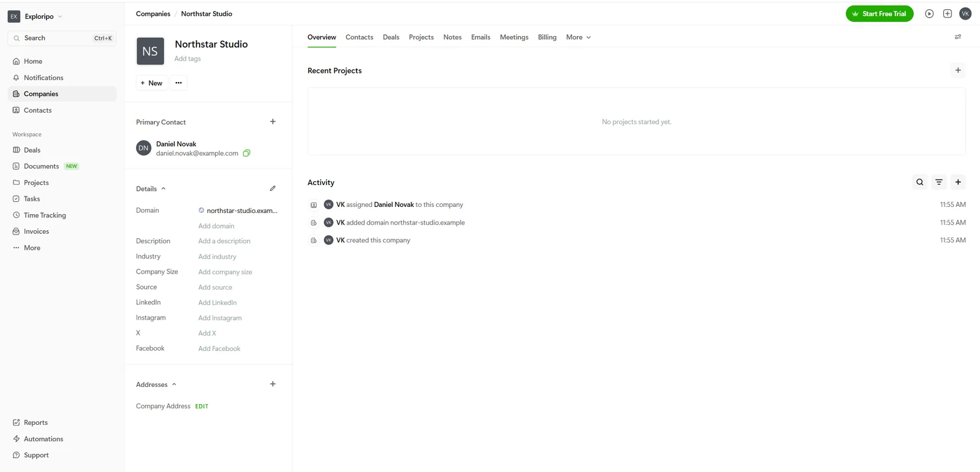Screen dimensions: 980x472
Task: Switch to the Emails tab
Action: point(481,37)
